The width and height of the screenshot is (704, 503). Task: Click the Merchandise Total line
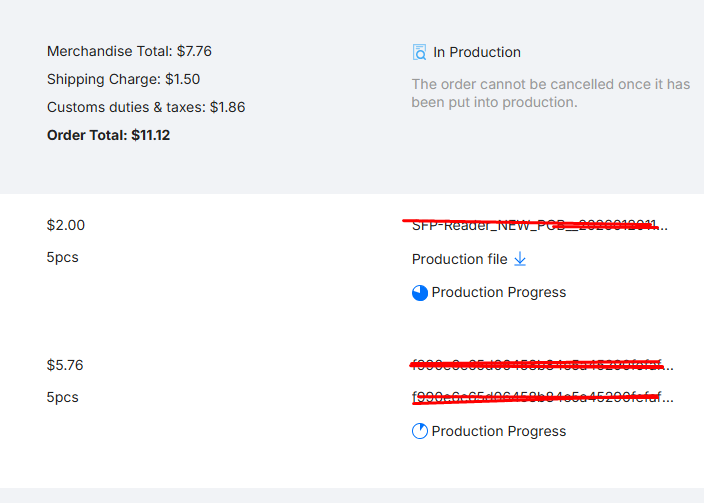coord(129,51)
